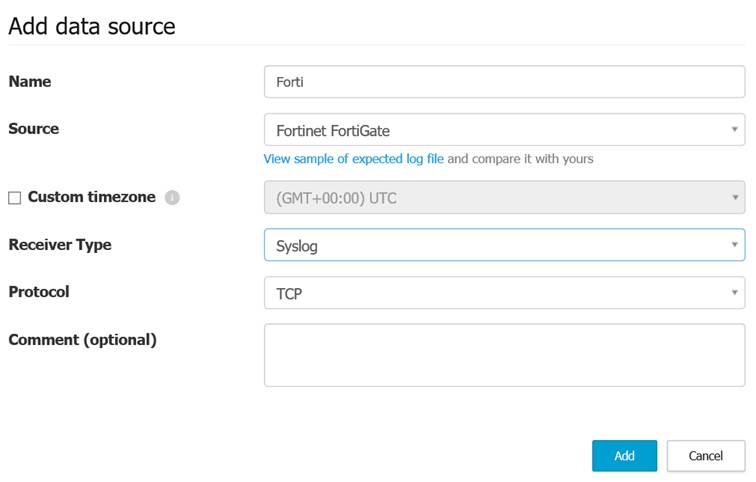Click the arrow on the Source dropdown
756x482 pixels.
click(x=734, y=129)
